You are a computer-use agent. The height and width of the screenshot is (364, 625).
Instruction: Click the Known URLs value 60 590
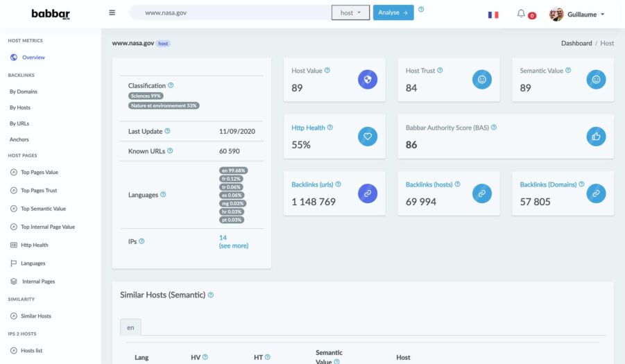(x=229, y=151)
